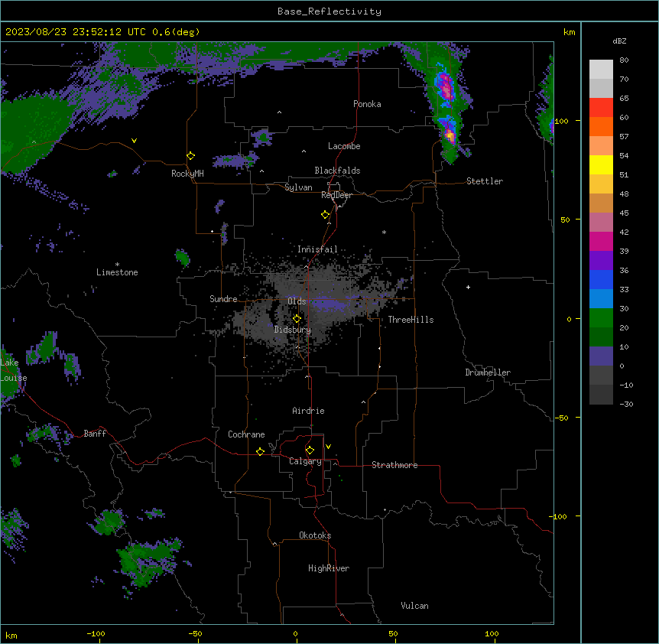
Task: Click the RedDeer city label
Action: pyautogui.click(x=336, y=195)
